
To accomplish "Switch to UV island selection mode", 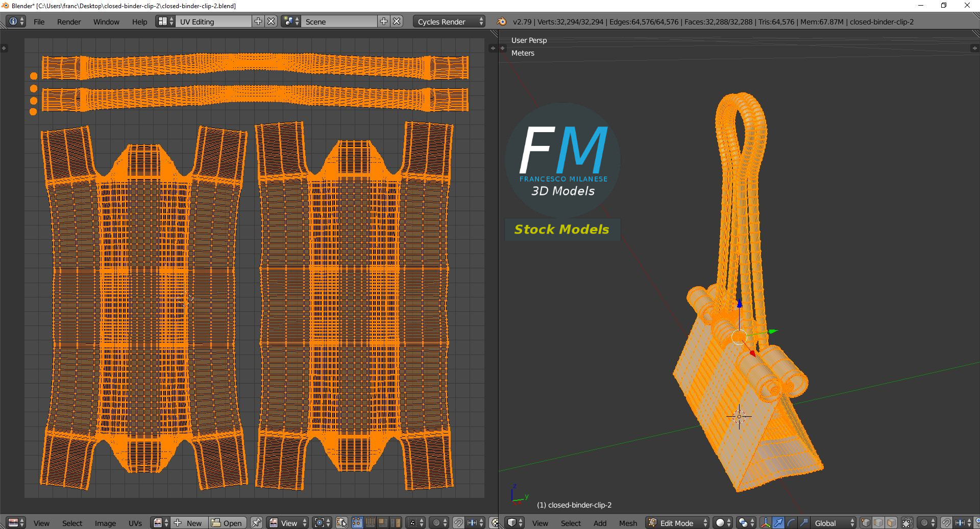I will (x=395, y=523).
